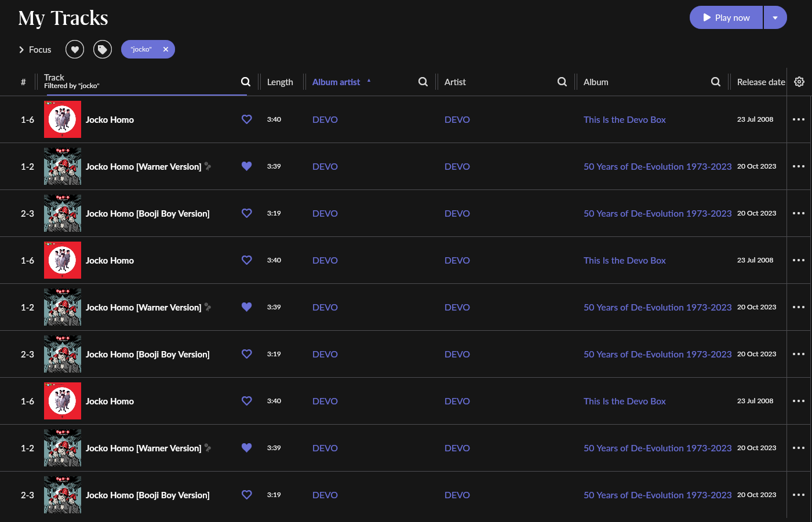Click microphone icon beside first Warner Version title
812x522 pixels.
point(207,166)
